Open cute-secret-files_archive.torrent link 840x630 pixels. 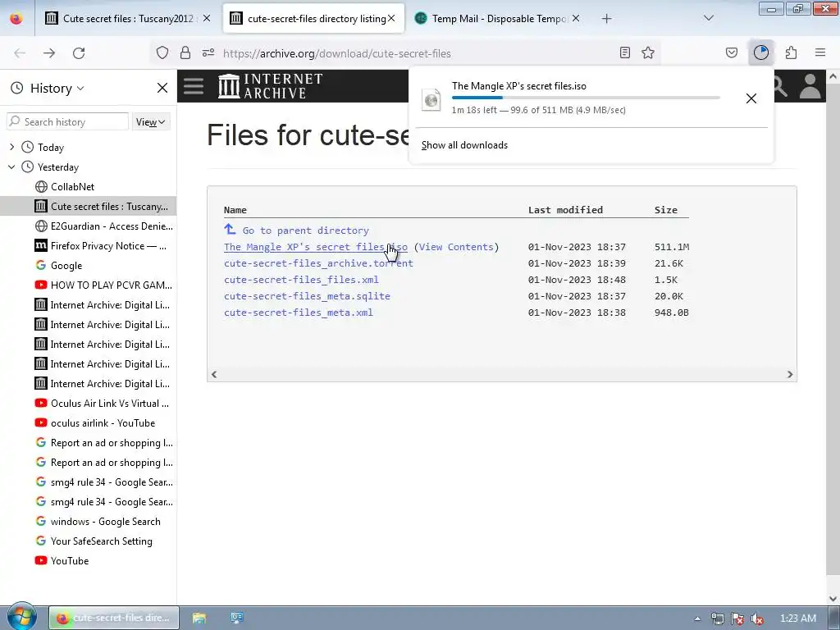coord(318,263)
